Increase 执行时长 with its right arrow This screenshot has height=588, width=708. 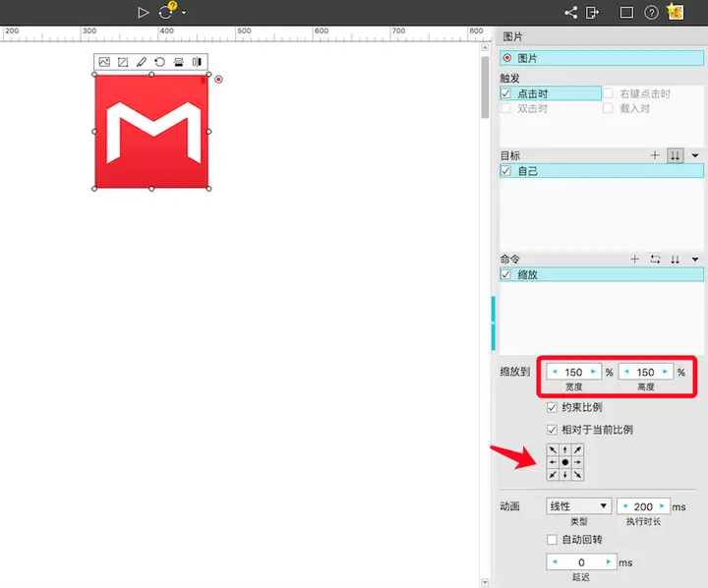pos(662,506)
